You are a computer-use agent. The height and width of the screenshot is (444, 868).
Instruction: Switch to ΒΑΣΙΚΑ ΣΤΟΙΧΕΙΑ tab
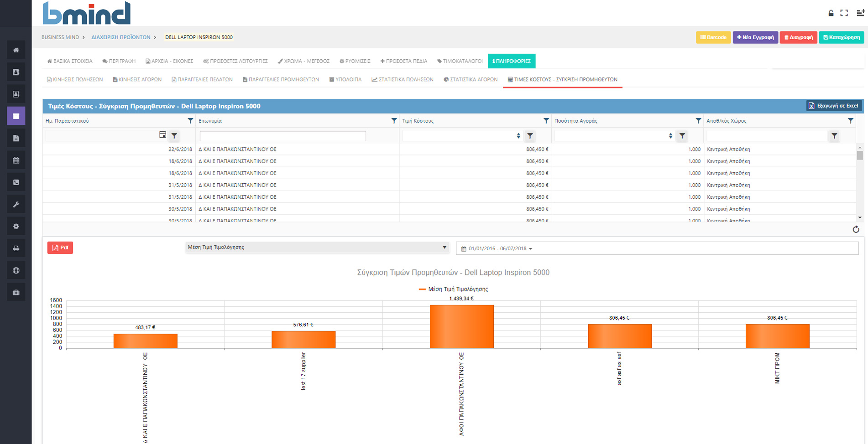(70, 61)
